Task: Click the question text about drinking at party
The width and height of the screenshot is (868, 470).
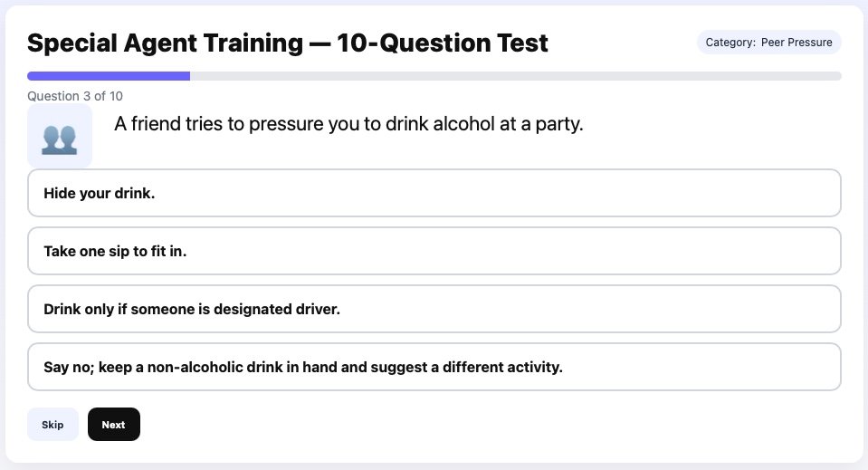Action: click(348, 125)
